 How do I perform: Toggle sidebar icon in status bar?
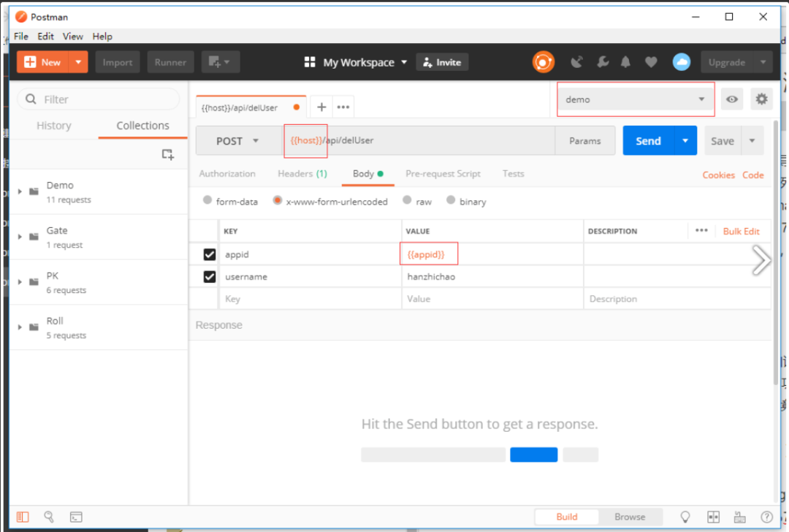coord(23,517)
